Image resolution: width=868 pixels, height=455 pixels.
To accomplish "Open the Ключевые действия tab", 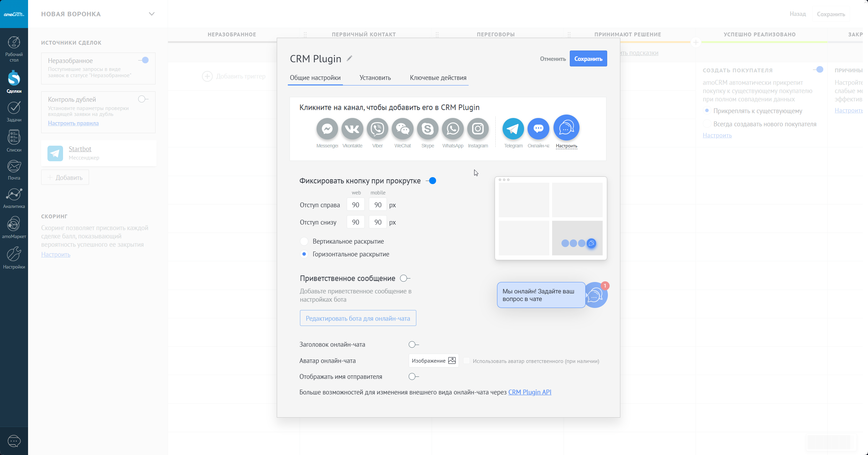I will (x=438, y=78).
